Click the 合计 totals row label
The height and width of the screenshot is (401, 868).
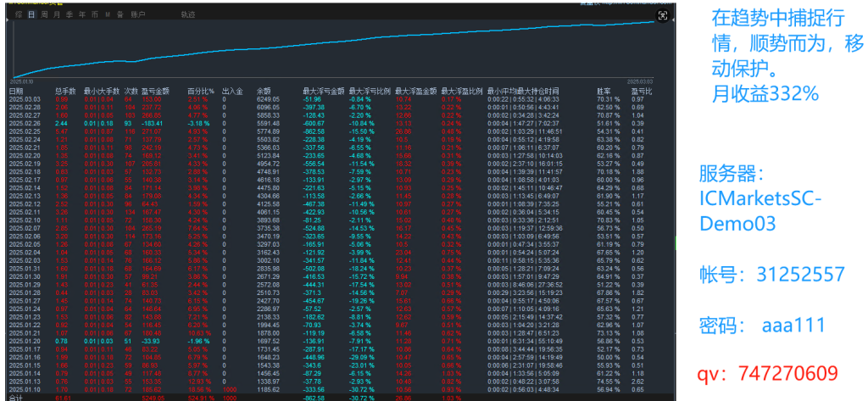pyautogui.click(x=17, y=397)
